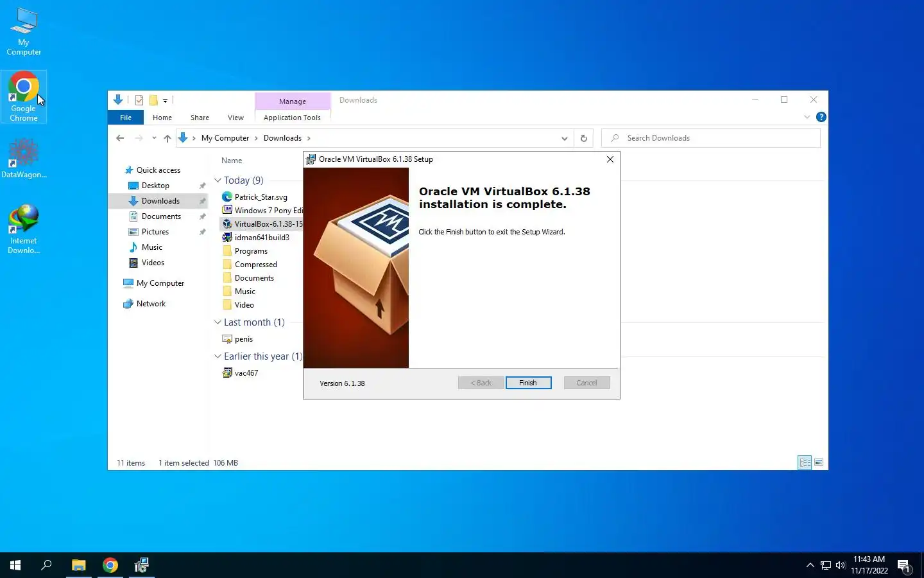Viewport: 924px width, 578px height.
Task: Switch to the Share ribbon tab
Action: pos(200,118)
